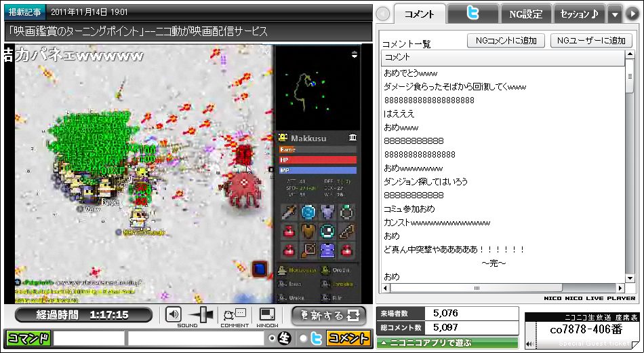644x353 pixels.
Task: Mute sound with the speaker icon
Action: point(174,315)
